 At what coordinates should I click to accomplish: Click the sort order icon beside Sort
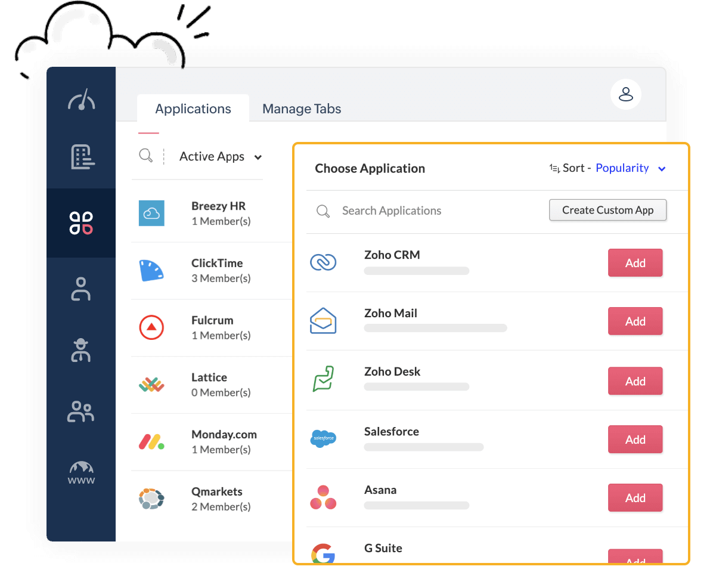point(554,168)
